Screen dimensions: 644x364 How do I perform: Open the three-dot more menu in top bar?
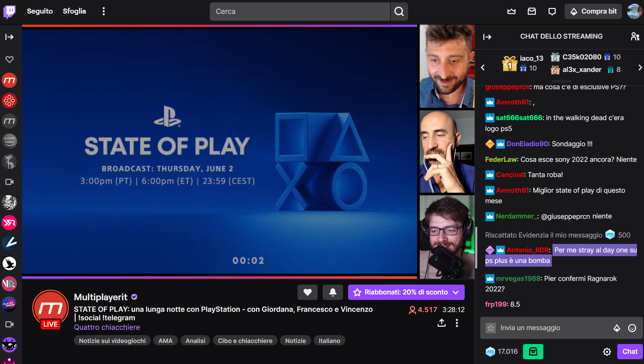[104, 11]
